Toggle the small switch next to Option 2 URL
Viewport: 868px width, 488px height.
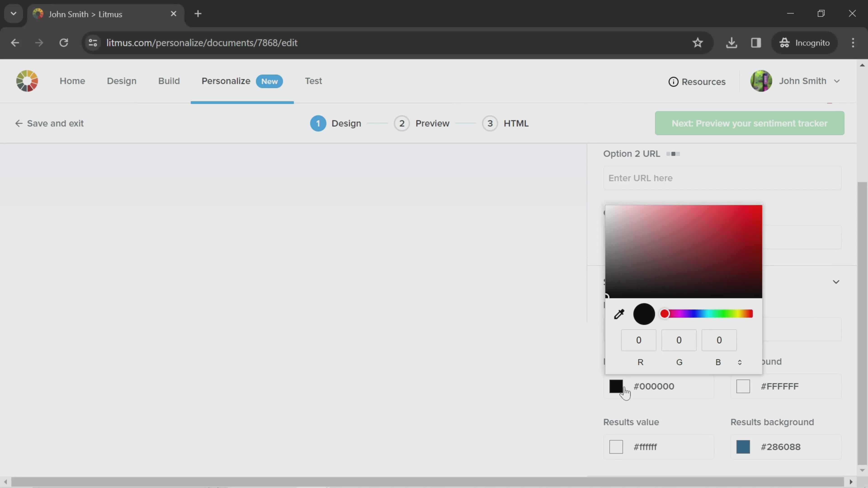tap(674, 154)
